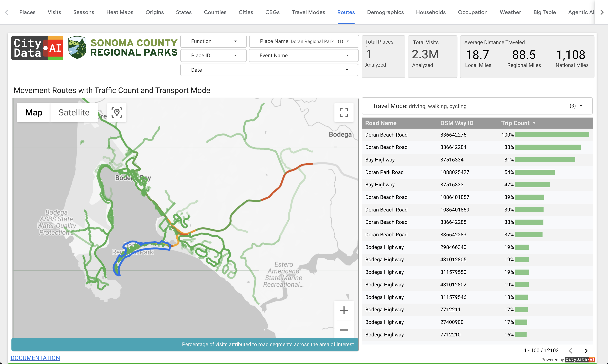Screen dimensions: 608x364
Task: Switch to the Heat Maps tab
Action: 120,12
